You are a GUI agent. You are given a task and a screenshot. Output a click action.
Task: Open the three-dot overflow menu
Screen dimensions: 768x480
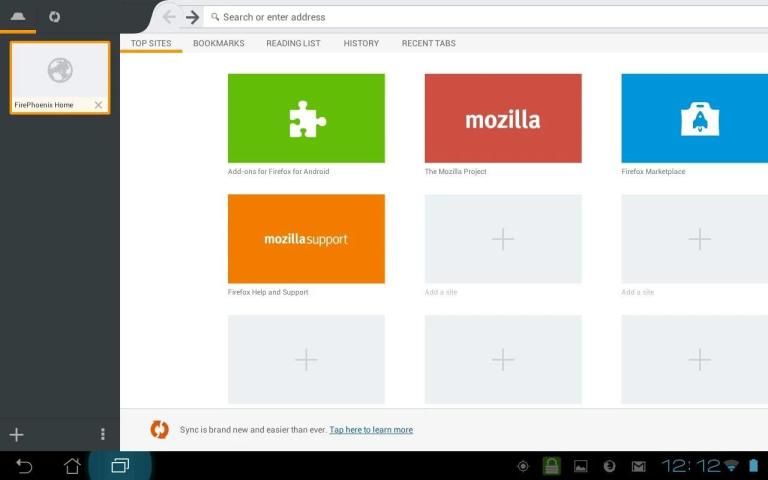click(x=103, y=434)
